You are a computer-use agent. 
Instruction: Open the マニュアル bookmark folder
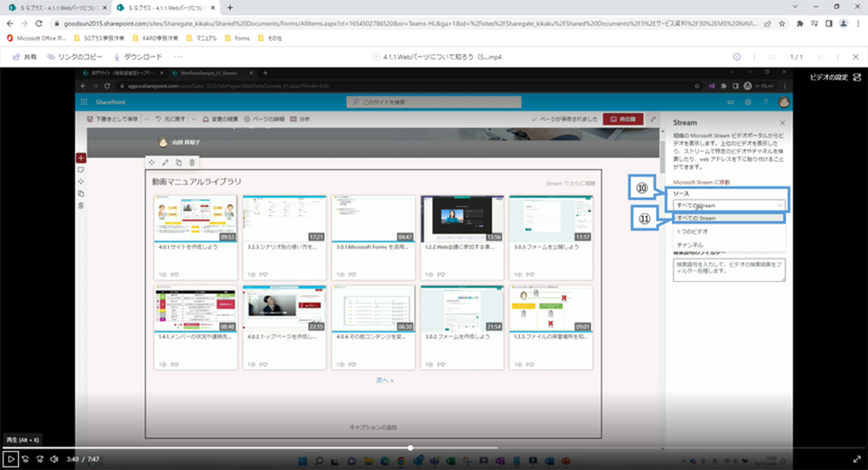pos(201,38)
